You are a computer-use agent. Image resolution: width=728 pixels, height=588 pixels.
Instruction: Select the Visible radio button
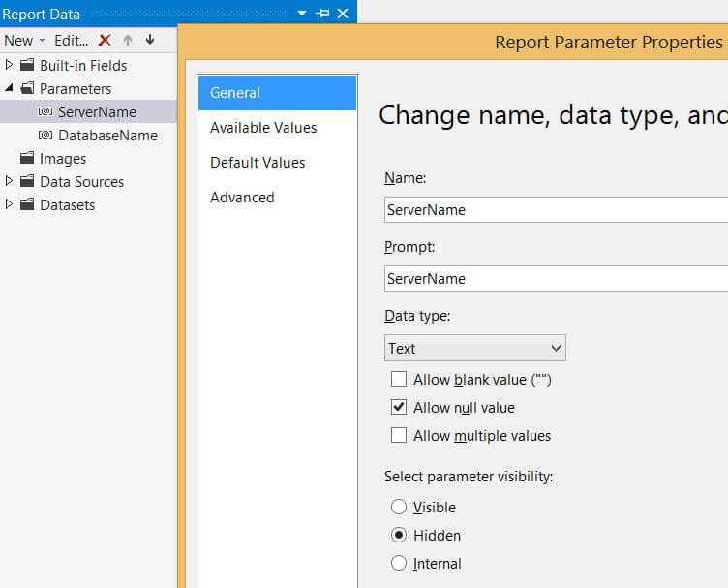[x=399, y=508]
